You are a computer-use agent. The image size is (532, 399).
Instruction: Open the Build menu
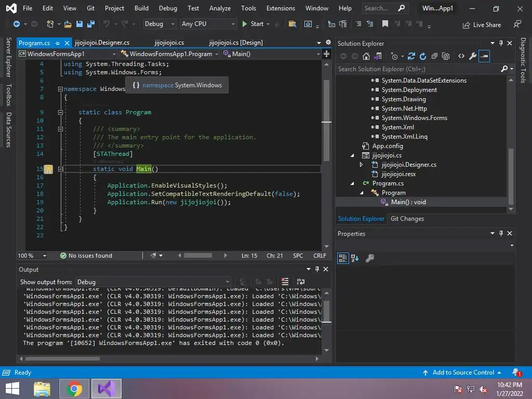(141, 8)
